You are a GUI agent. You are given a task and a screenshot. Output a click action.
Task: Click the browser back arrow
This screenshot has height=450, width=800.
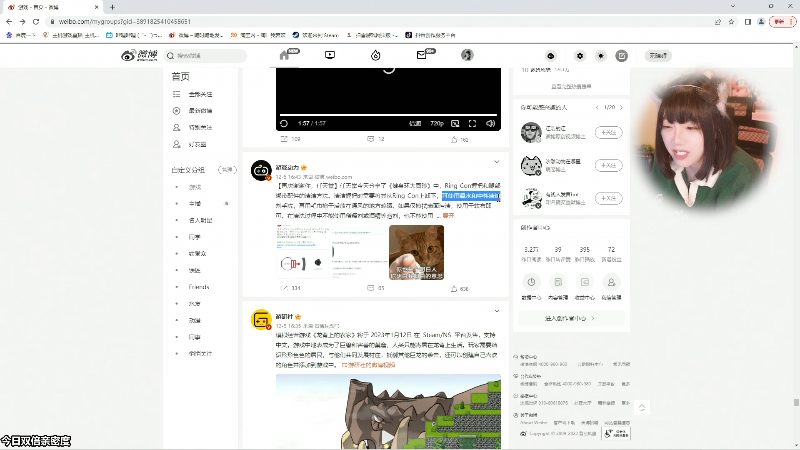(x=9, y=21)
